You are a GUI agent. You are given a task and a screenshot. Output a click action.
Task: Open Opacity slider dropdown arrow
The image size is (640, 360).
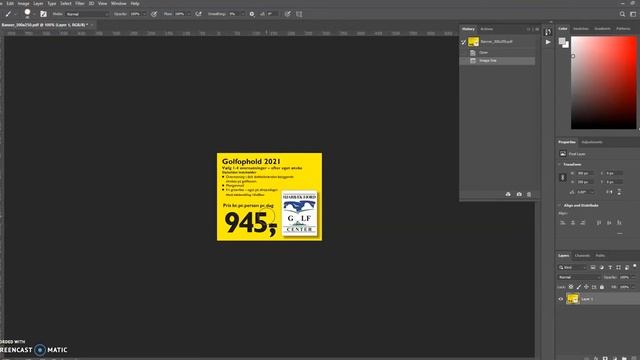click(x=144, y=14)
